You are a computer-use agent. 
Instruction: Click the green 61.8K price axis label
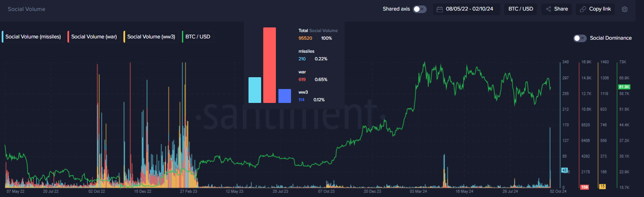(x=624, y=87)
